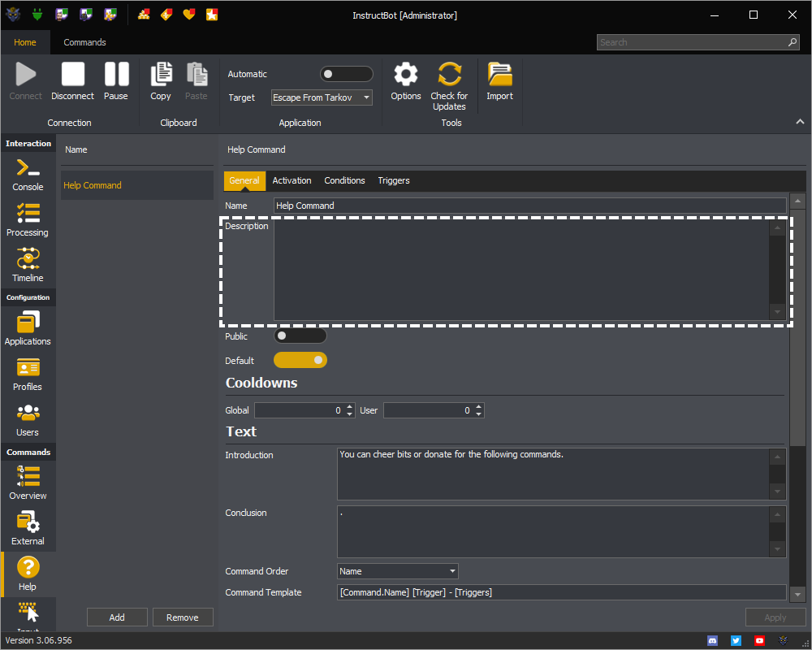Click the gold coins donation status icon
This screenshot has width=812, height=650.
[144, 15]
